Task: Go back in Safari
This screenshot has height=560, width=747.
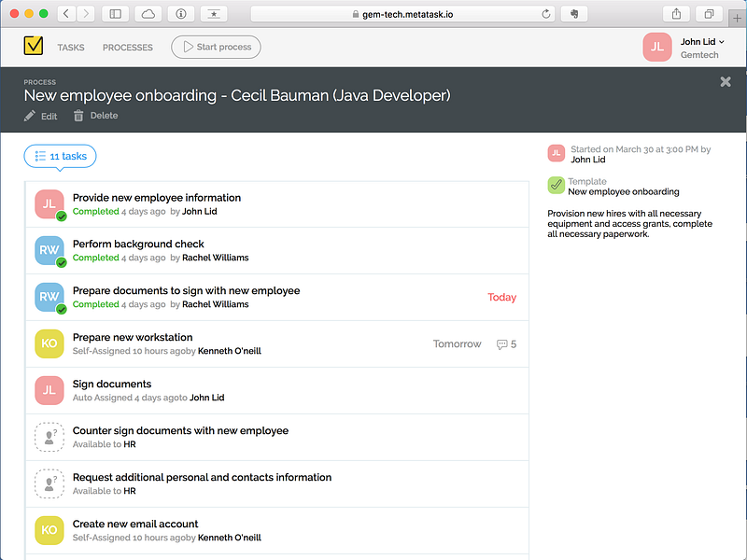Action: click(x=66, y=14)
